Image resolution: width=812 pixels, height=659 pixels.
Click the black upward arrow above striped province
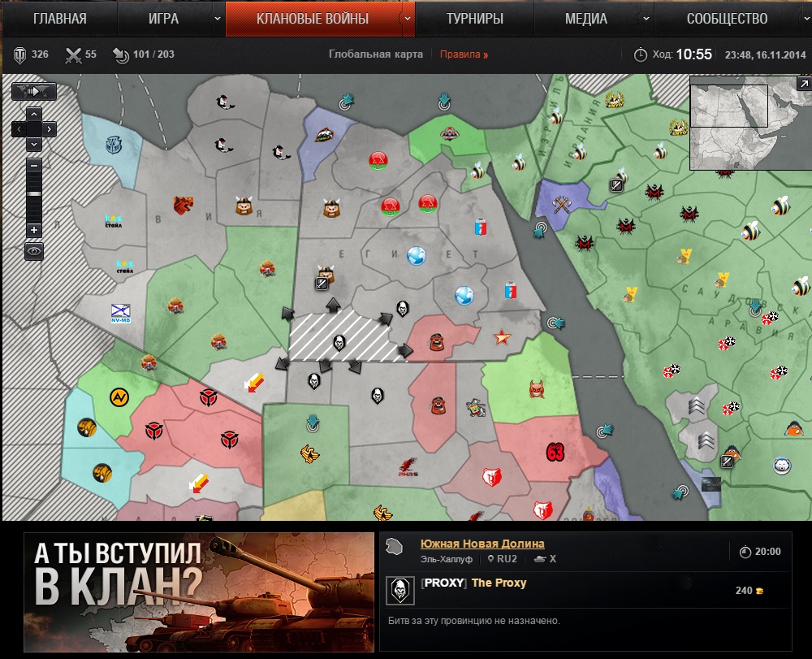coord(333,305)
